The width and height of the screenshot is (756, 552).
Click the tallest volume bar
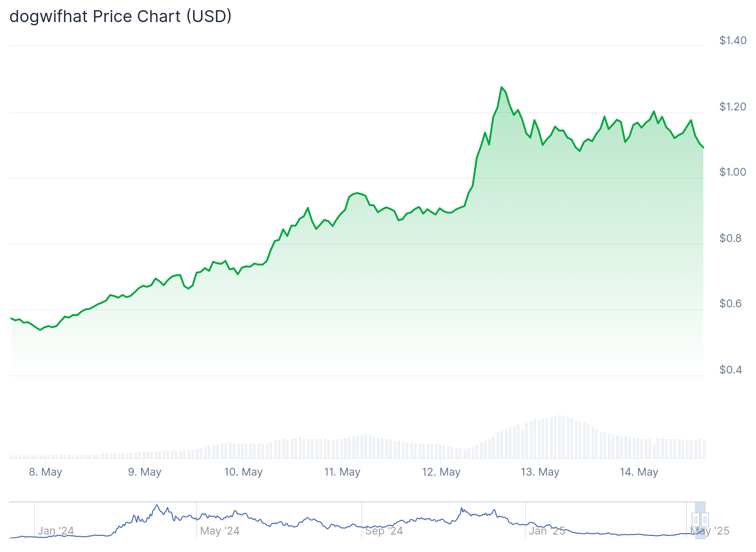coord(560,437)
